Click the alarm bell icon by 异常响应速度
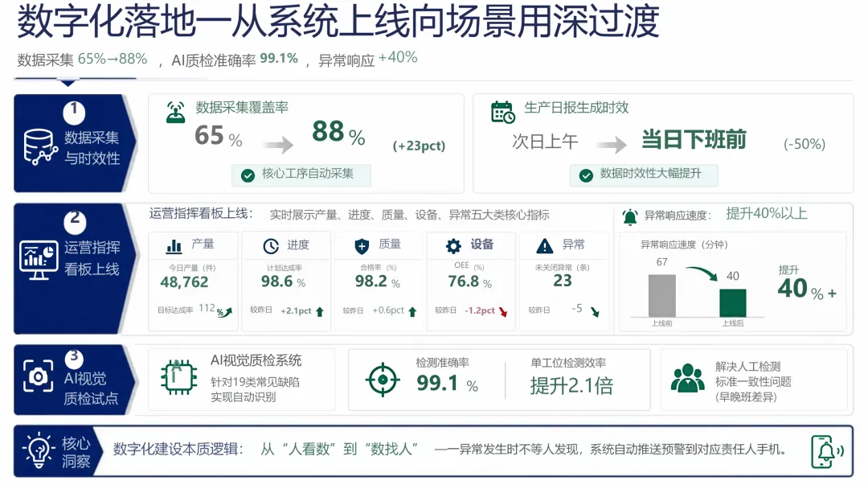This screenshot has width=868, height=489. pyautogui.click(x=629, y=216)
